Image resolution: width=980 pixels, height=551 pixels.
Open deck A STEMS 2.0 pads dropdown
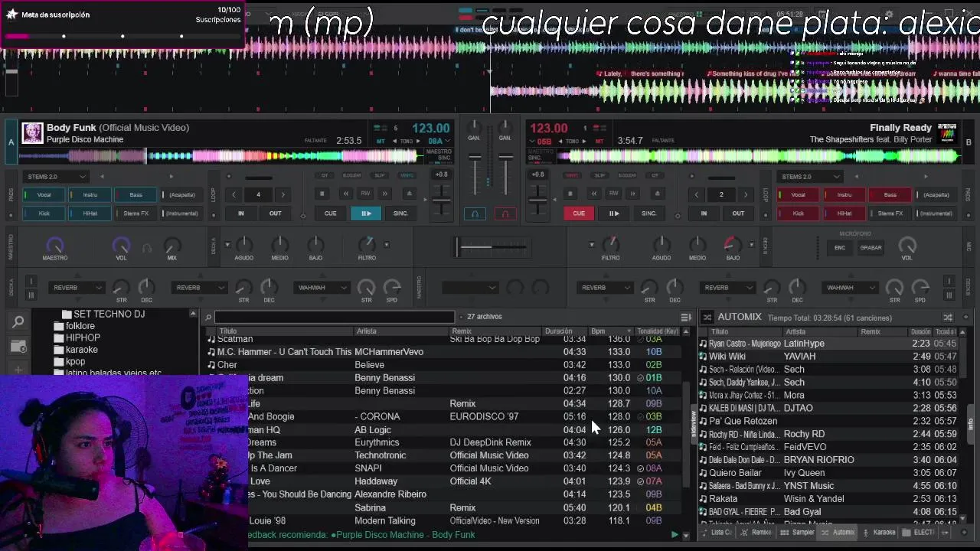click(x=57, y=177)
